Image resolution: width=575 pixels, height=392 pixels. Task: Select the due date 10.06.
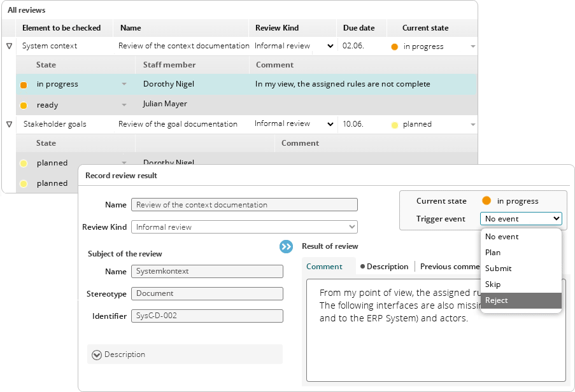353,124
